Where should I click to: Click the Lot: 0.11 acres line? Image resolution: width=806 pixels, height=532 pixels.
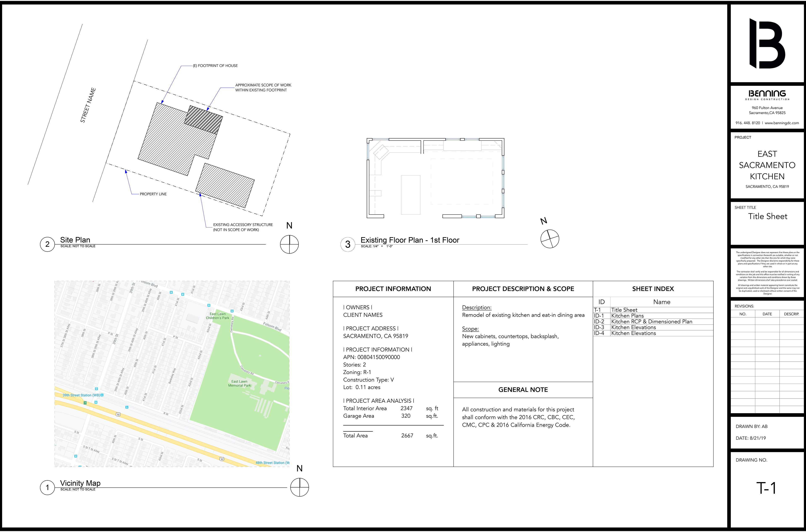(x=361, y=387)
